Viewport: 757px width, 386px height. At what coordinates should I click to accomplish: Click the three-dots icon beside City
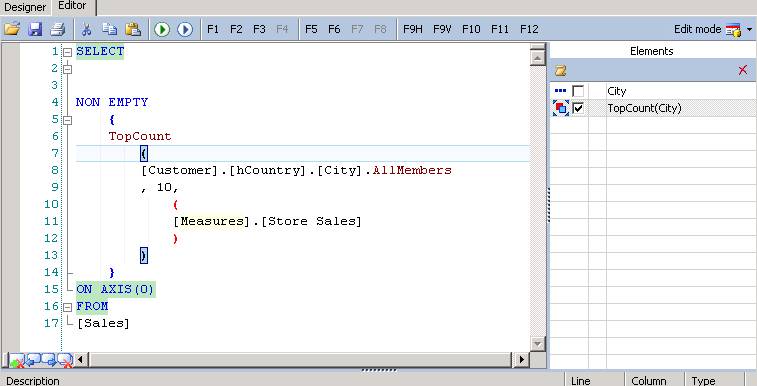(561, 91)
